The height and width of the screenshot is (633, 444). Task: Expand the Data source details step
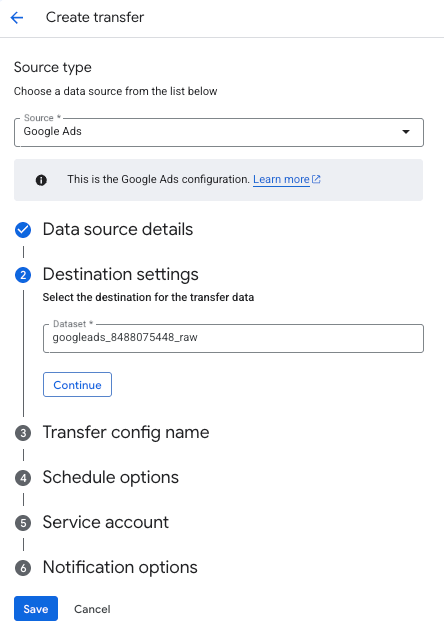pos(118,229)
